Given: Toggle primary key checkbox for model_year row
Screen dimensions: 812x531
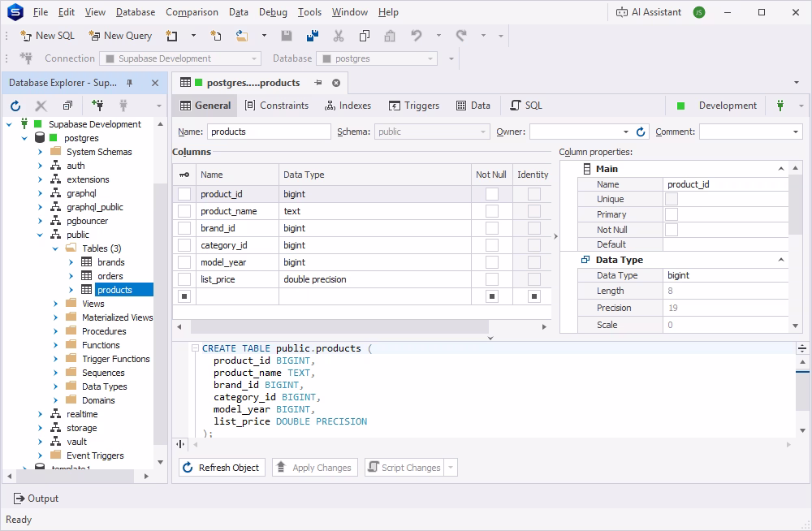Looking at the screenshot, I should pyautogui.click(x=184, y=262).
